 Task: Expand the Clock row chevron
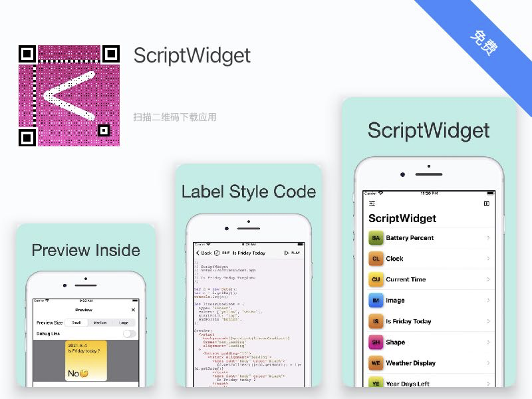coord(488,259)
